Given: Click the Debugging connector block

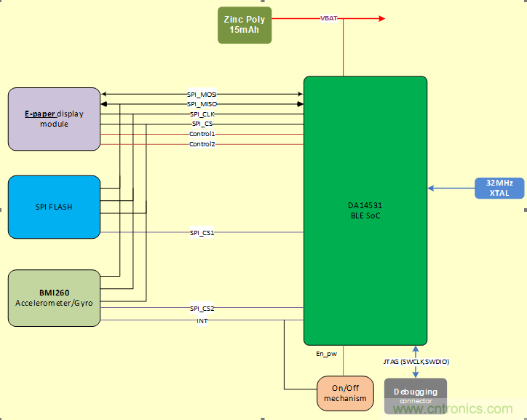Looking at the screenshot, I should [415, 396].
